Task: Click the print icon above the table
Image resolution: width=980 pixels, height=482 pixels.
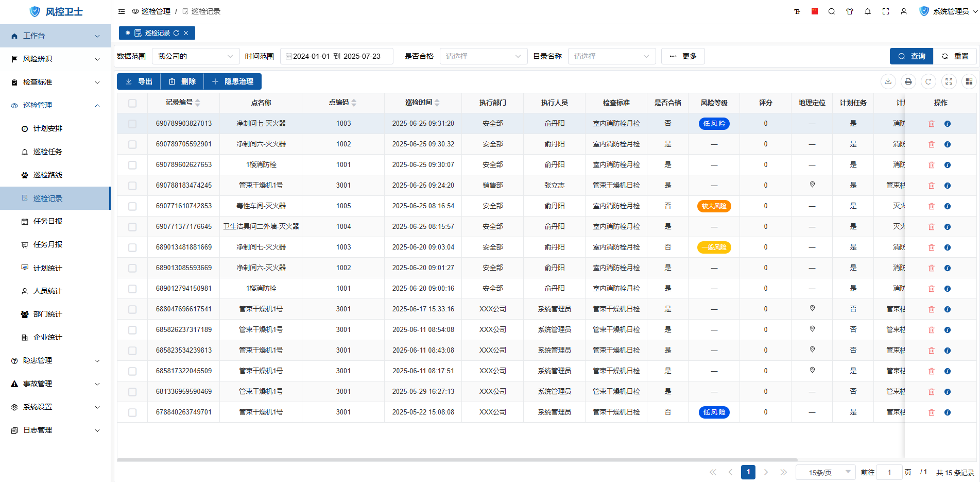Action: pos(908,81)
